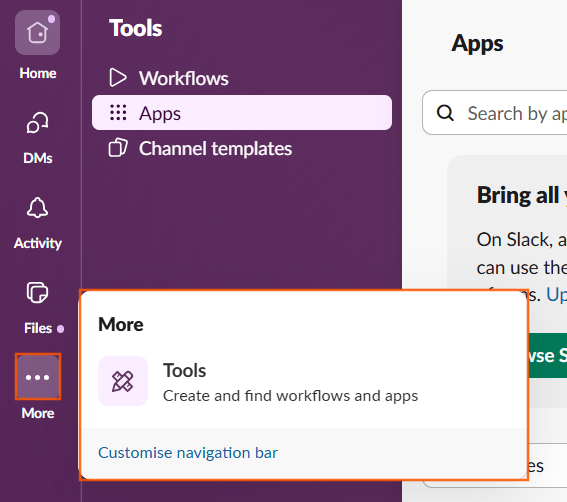
Task: Select Workflows in Tools list
Action: click(242, 78)
